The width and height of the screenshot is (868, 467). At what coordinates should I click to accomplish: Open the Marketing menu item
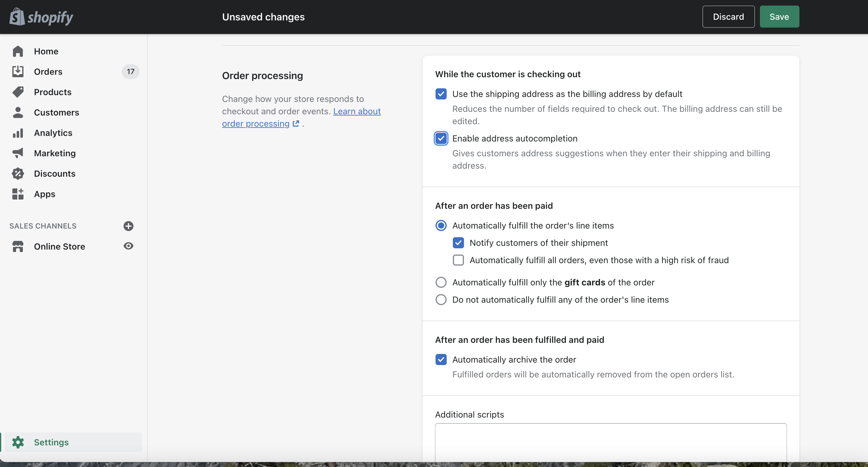click(x=55, y=153)
